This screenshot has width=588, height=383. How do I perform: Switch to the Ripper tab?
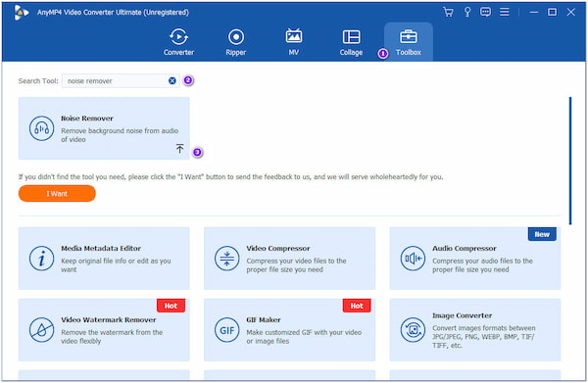[x=236, y=41]
